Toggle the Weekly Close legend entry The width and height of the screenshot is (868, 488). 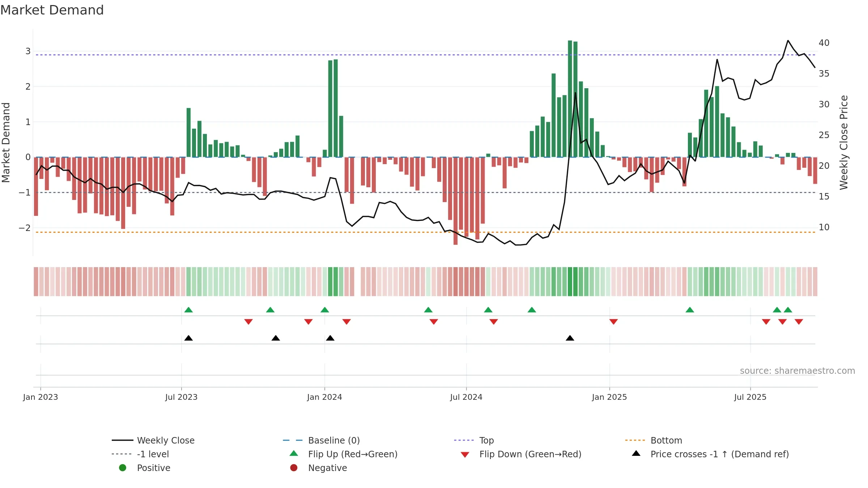pos(153,440)
